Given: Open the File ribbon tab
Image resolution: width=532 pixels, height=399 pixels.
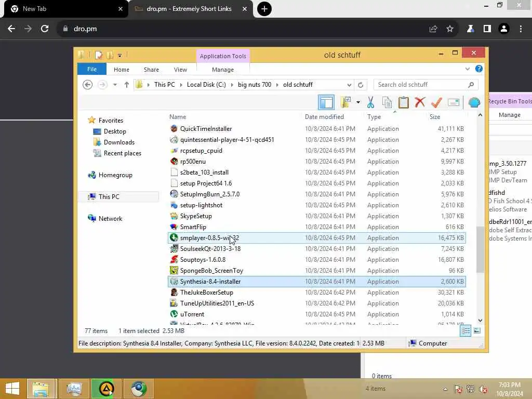Looking at the screenshot, I should pyautogui.click(x=92, y=69).
